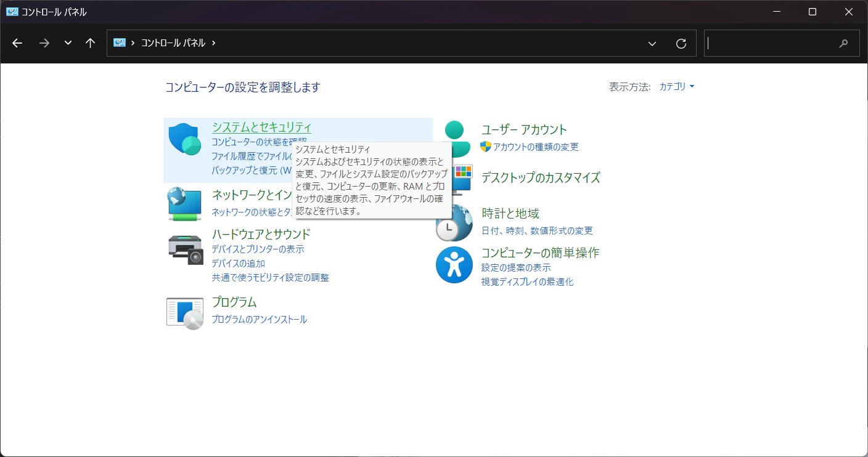Open コンピューターの簡単操作 category

(541, 253)
